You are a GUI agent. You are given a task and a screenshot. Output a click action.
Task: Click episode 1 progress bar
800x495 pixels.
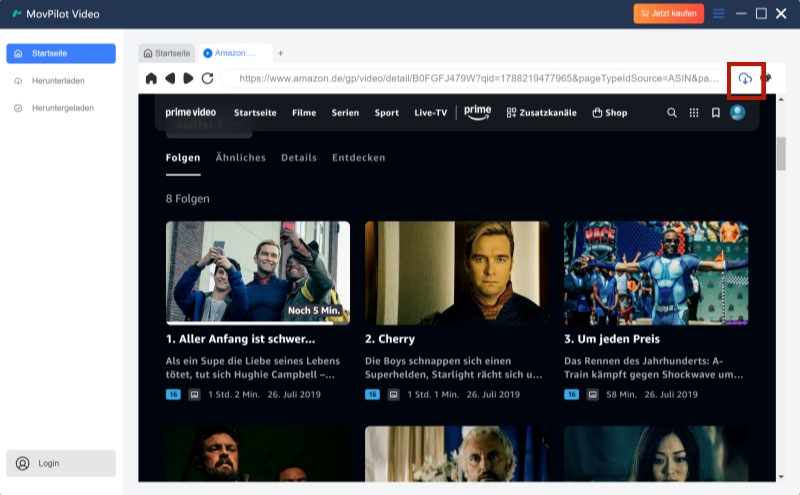(258, 323)
